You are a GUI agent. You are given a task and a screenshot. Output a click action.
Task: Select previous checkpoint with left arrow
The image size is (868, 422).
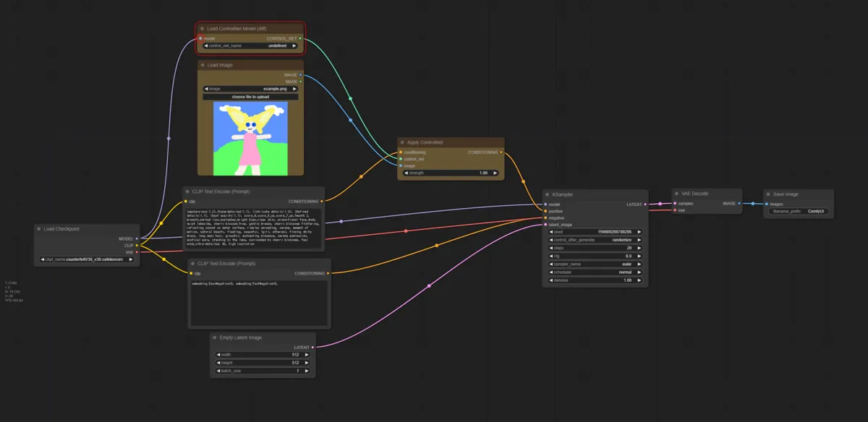[x=43, y=259]
